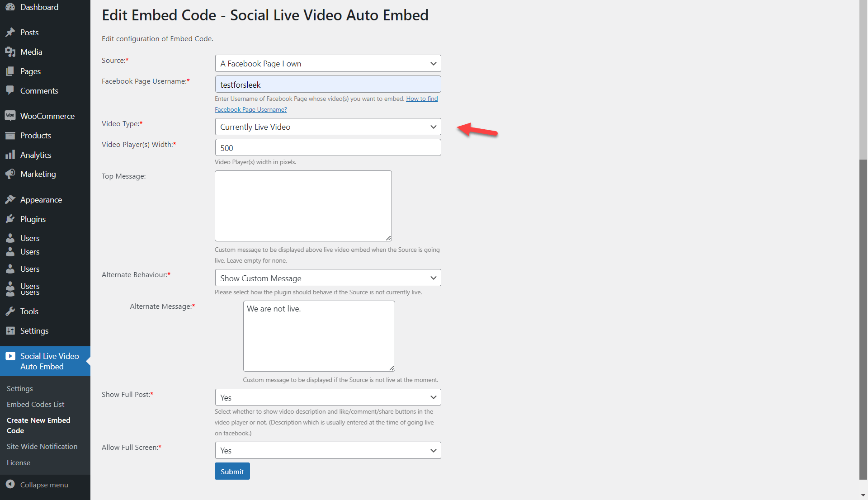Image resolution: width=868 pixels, height=500 pixels.
Task: Open Allow Full Screen dropdown
Action: tap(328, 450)
